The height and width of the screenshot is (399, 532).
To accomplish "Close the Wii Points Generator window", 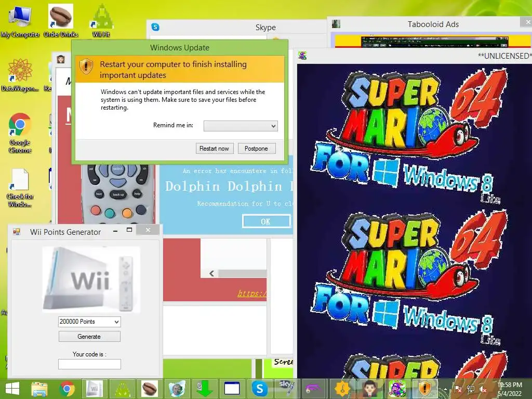I will click(148, 230).
